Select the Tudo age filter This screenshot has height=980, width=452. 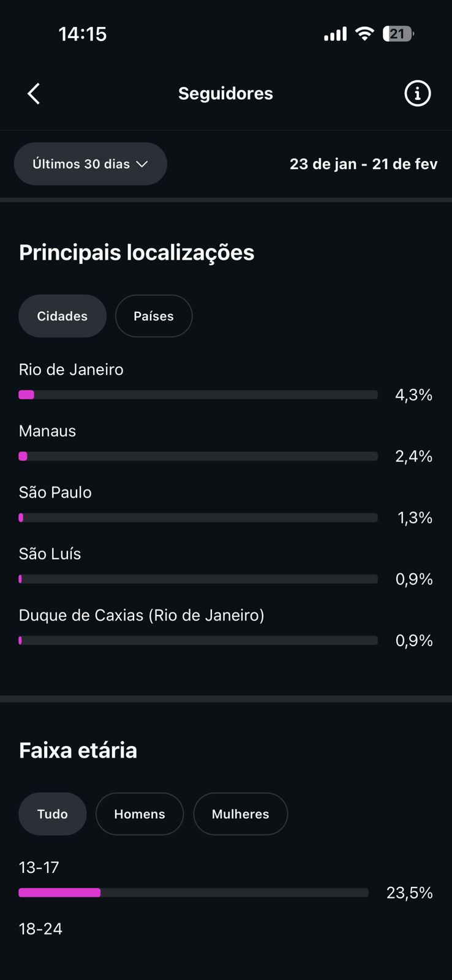tap(53, 814)
